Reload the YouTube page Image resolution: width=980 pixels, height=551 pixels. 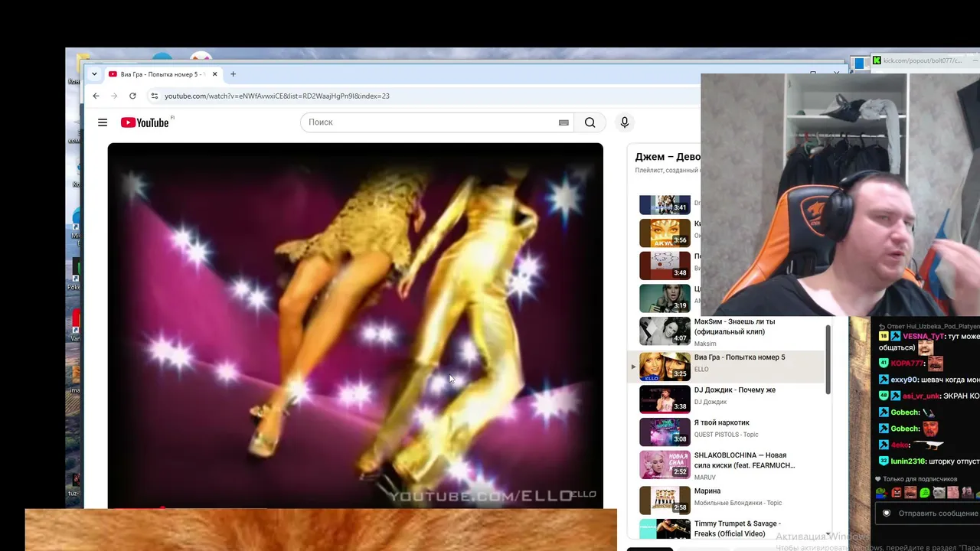coord(132,96)
